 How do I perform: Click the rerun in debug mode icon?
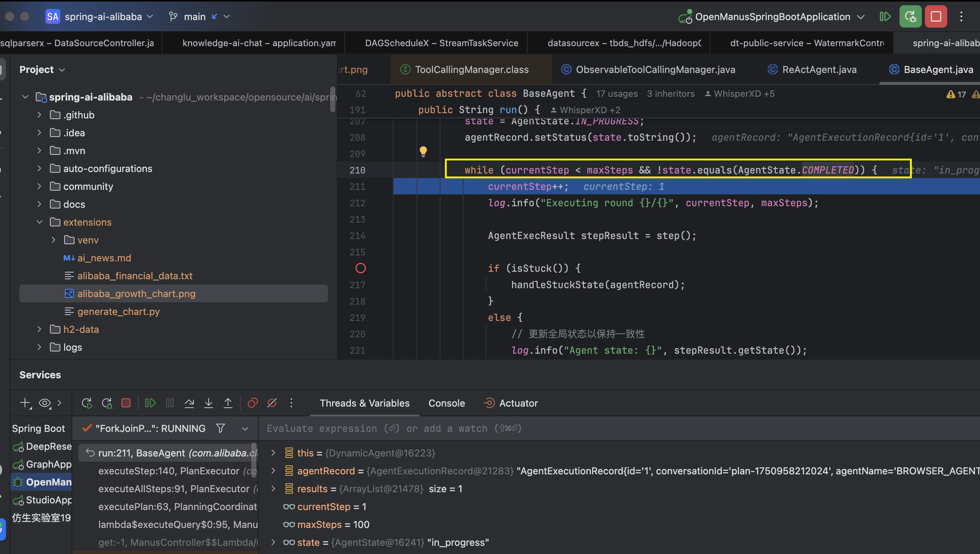point(107,403)
